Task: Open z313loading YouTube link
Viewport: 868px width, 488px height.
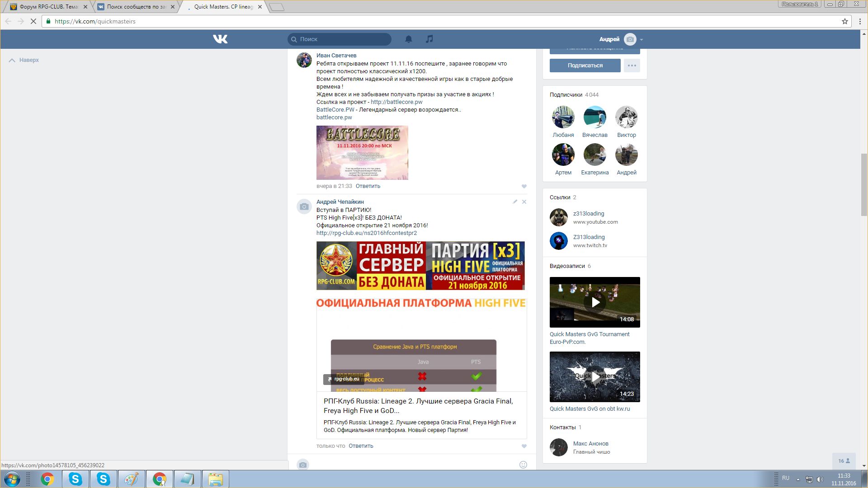Action: point(589,214)
